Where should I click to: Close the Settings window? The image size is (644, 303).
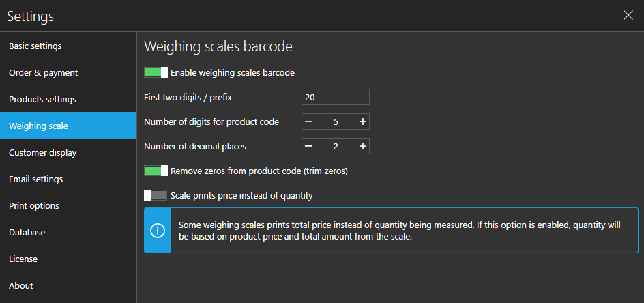[628, 16]
